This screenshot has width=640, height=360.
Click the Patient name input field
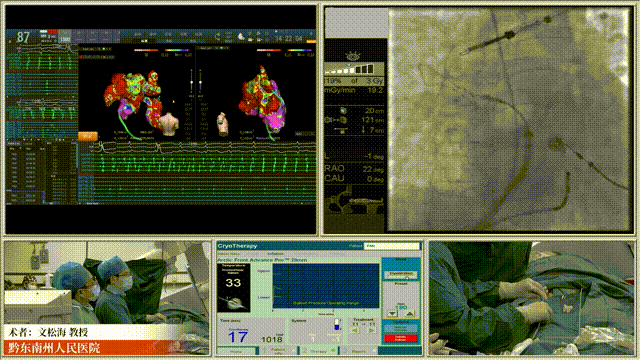[x=391, y=246]
